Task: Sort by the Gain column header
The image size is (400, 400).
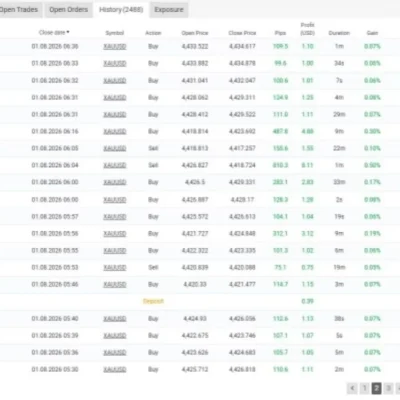Action: coord(372,33)
